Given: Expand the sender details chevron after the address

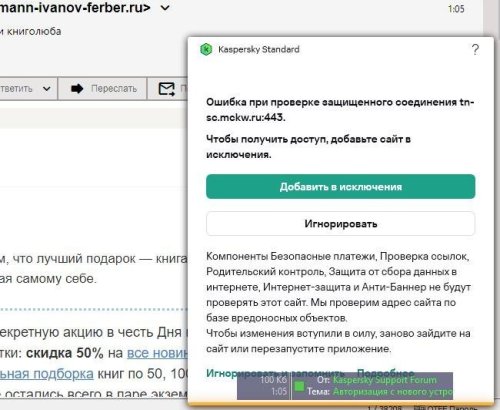Looking at the screenshot, I should click(165, 8).
